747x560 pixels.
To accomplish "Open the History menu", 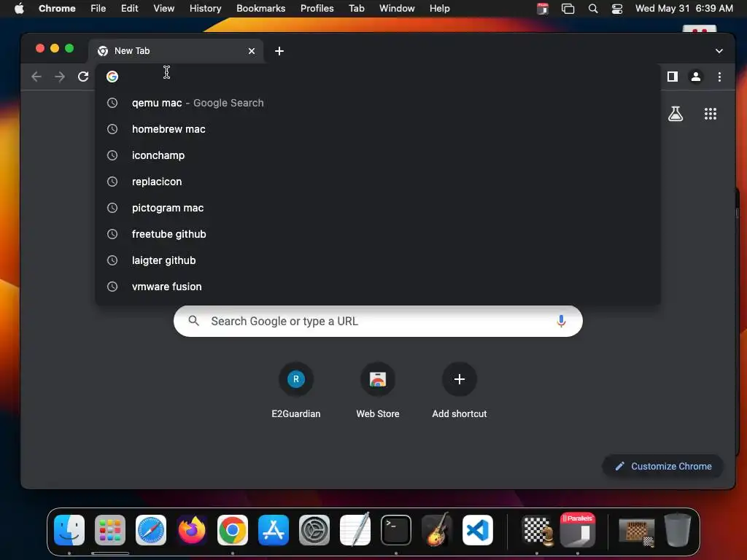I will point(205,9).
